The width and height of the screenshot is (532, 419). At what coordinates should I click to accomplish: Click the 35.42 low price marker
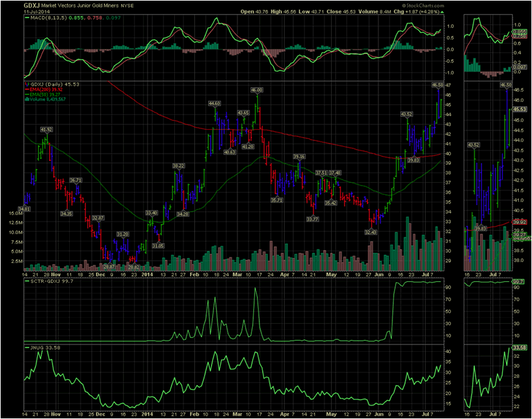[331, 203]
